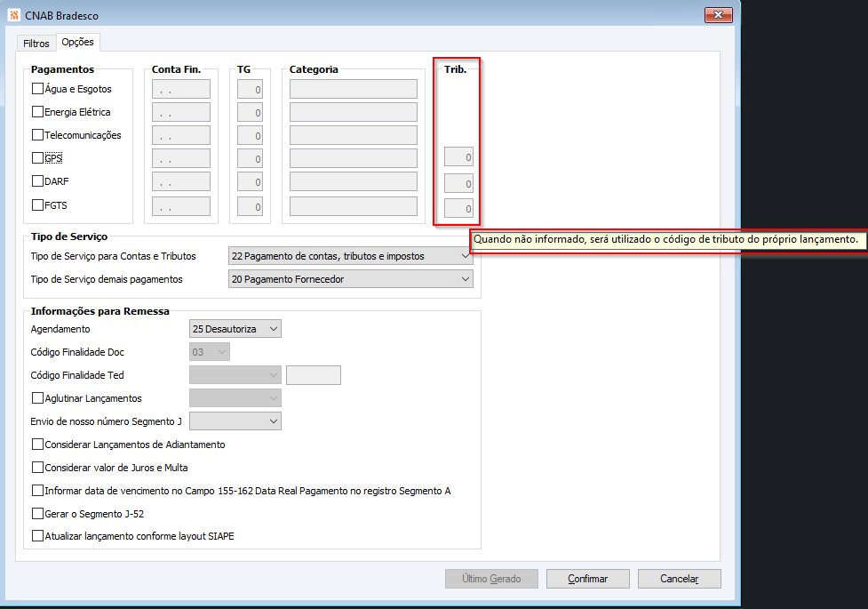Click the Cancelar button
This screenshot has width=868, height=609.
pyautogui.click(x=680, y=579)
